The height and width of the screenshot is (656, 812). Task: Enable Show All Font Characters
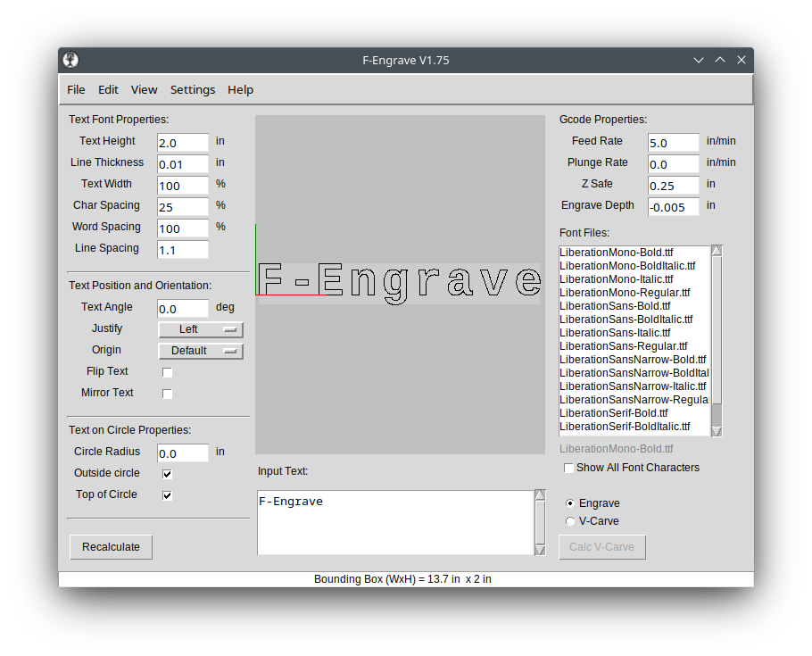tap(568, 468)
